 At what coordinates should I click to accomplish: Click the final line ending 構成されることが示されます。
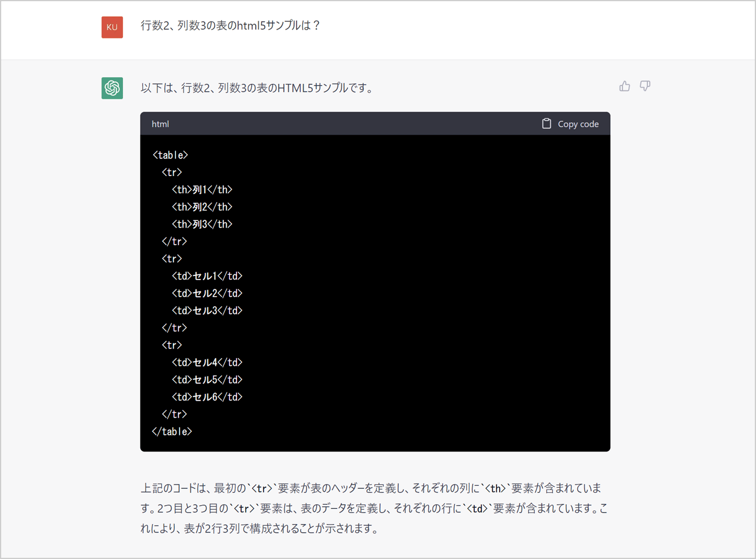coord(259,528)
